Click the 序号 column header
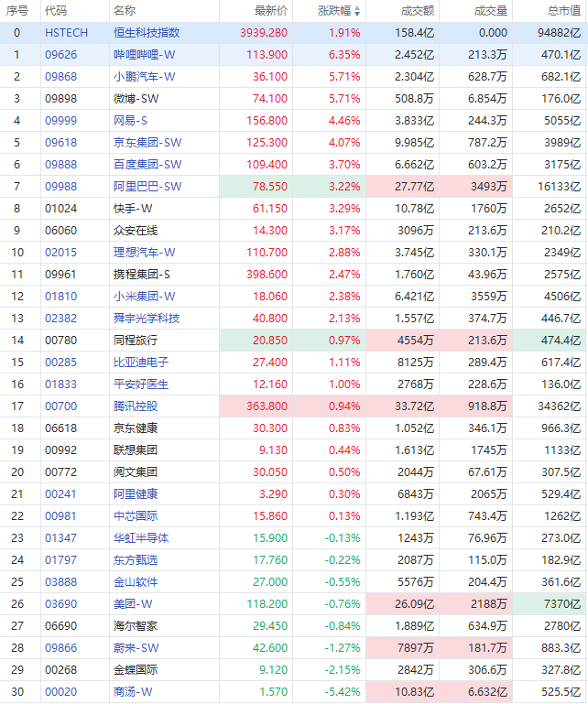The width and height of the screenshot is (588, 704). tap(17, 11)
